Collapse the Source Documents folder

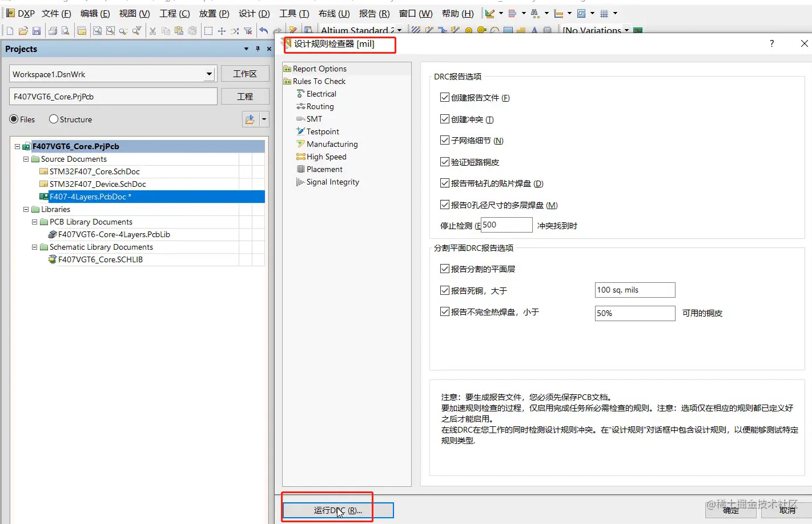click(26, 159)
